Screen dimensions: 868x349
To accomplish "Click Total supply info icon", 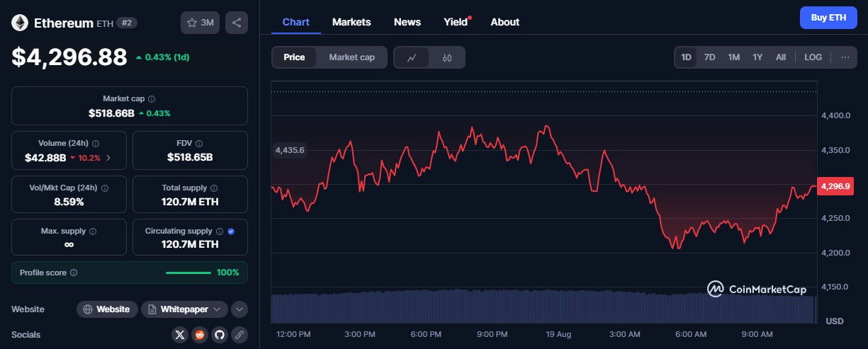I will [x=214, y=188].
